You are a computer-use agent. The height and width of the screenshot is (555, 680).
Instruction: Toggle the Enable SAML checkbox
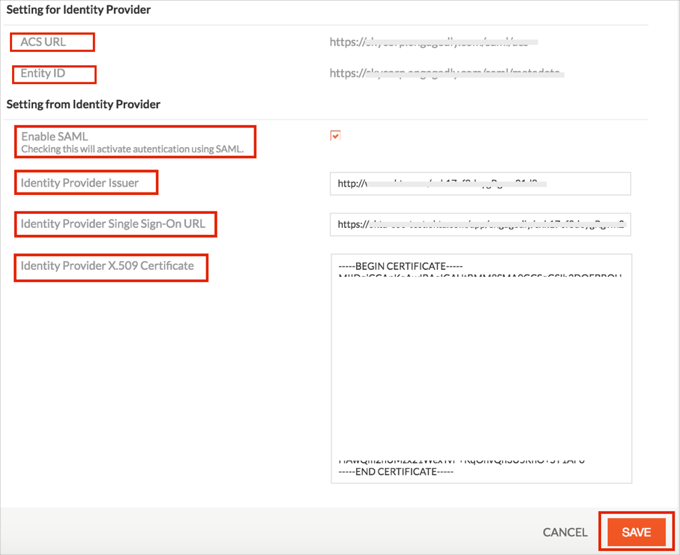(x=335, y=136)
